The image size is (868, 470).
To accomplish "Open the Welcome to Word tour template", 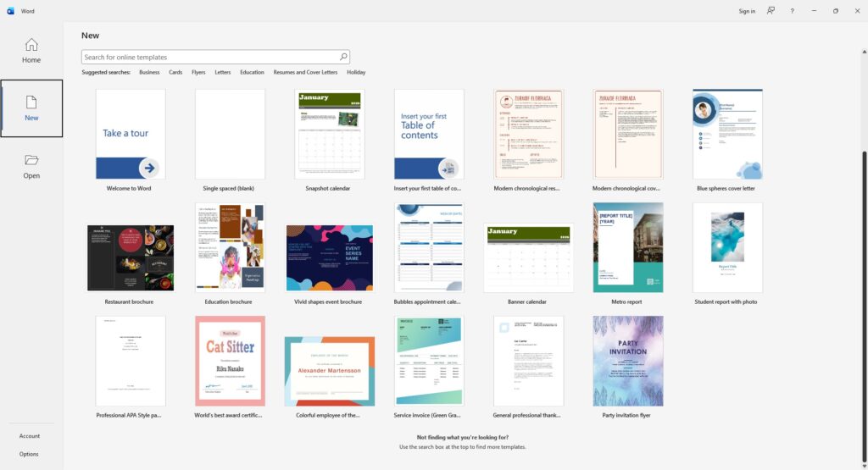I will point(131,134).
